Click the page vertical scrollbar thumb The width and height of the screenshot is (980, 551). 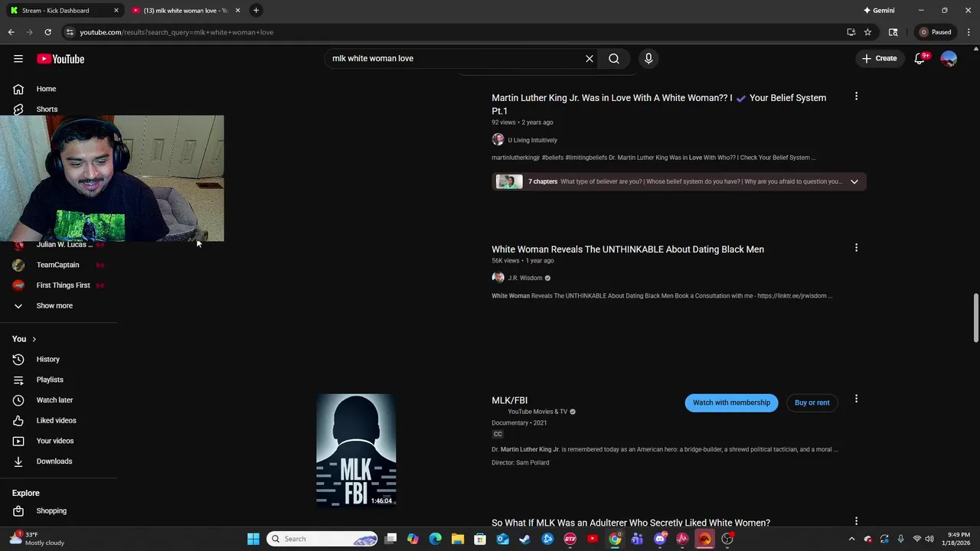click(x=975, y=318)
